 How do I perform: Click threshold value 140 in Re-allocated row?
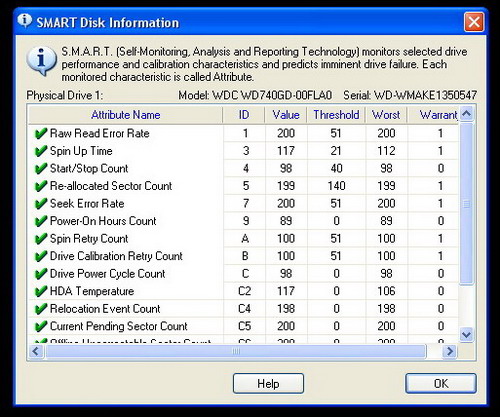pos(336,186)
